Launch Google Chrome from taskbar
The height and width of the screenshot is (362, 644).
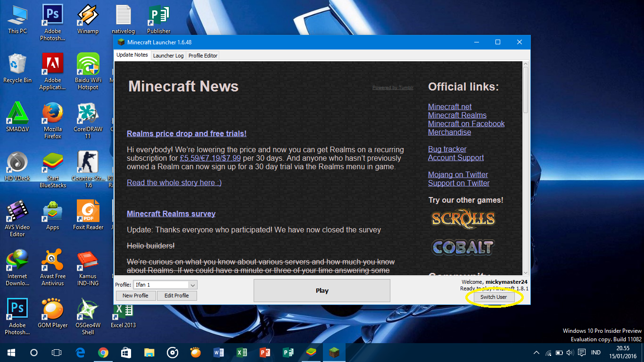pyautogui.click(x=103, y=353)
